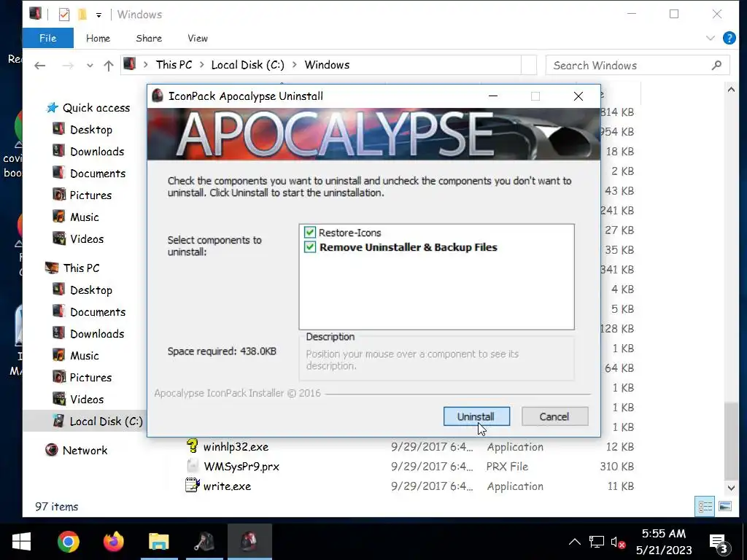Go forward with the forward arrow
Viewport: 747px width, 560px height.
click(x=68, y=65)
